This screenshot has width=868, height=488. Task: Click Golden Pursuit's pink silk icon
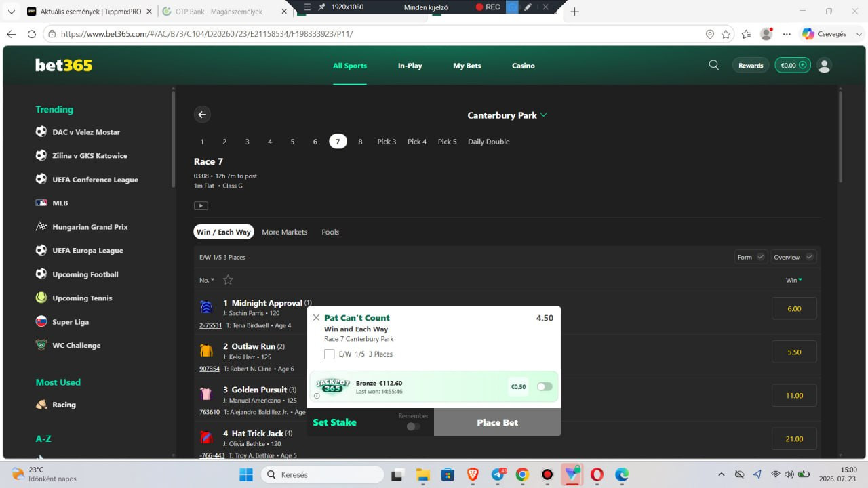pyautogui.click(x=206, y=394)
